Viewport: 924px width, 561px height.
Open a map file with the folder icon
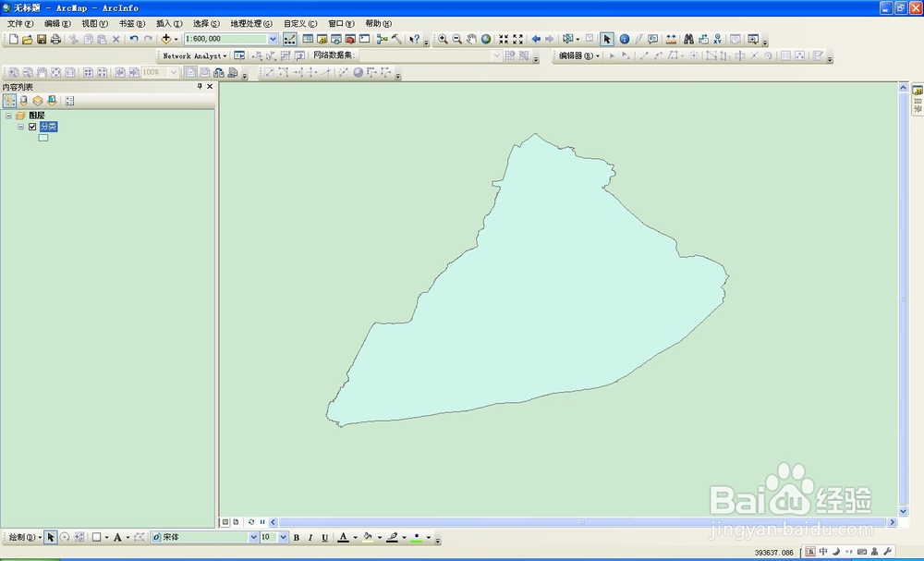tap(27, 39)
